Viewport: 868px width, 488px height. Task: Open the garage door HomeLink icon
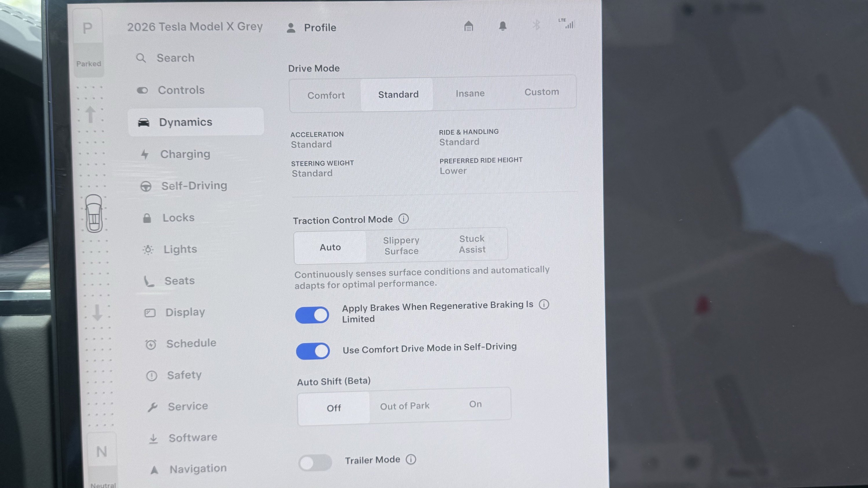[x=468, y=26]
